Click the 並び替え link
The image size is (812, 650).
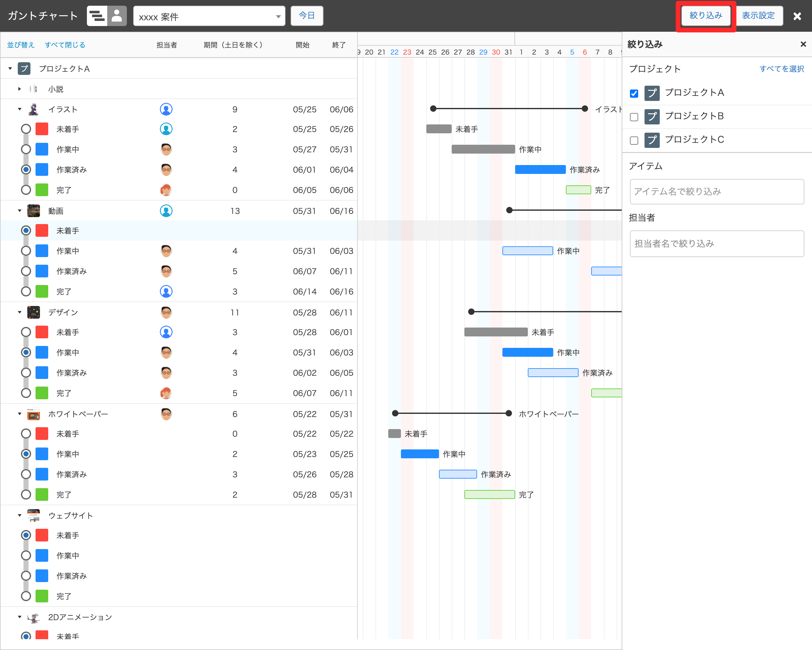point(21,45)
